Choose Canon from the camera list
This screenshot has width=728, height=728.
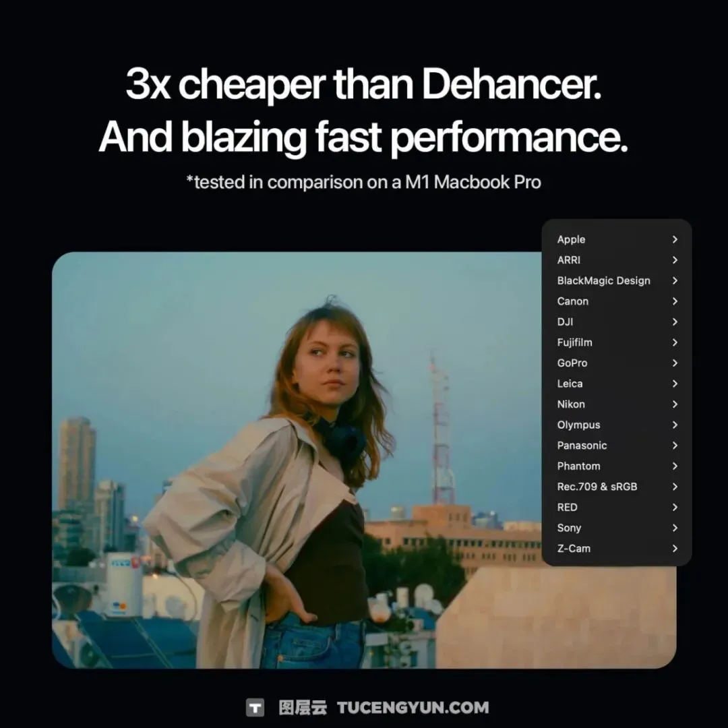[x=617, y=301]
